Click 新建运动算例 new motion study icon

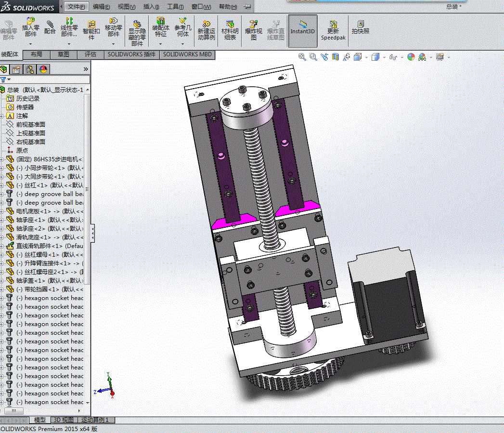point(206,30)
